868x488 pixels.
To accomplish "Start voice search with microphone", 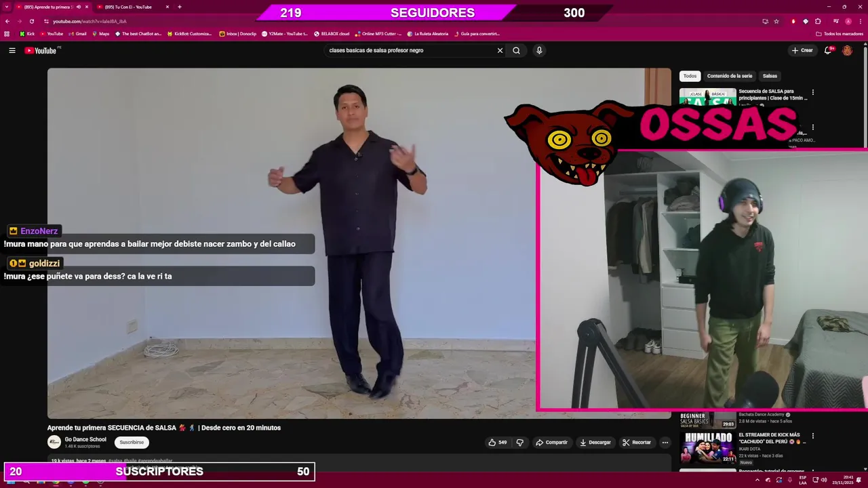I will point(539,50).
